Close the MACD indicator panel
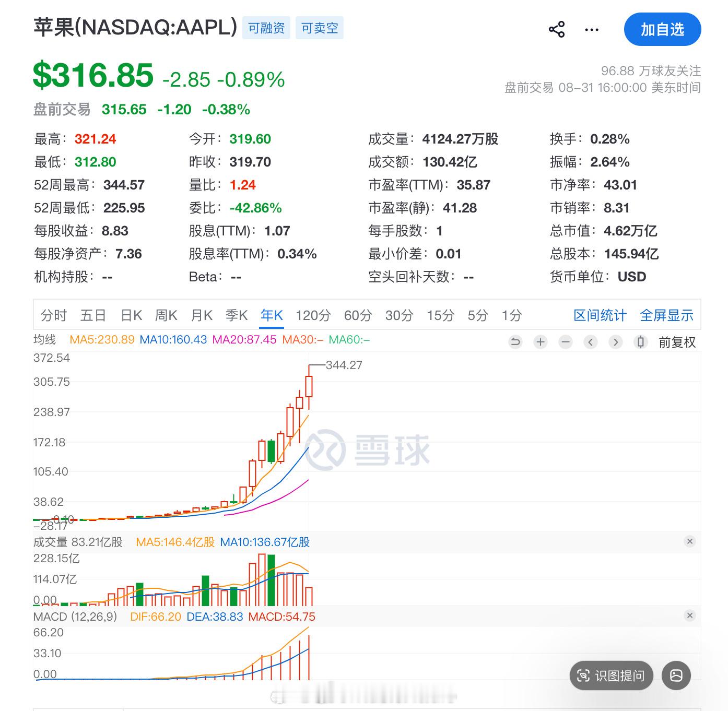The image size is (728, 711). click(x=690, y=615)
